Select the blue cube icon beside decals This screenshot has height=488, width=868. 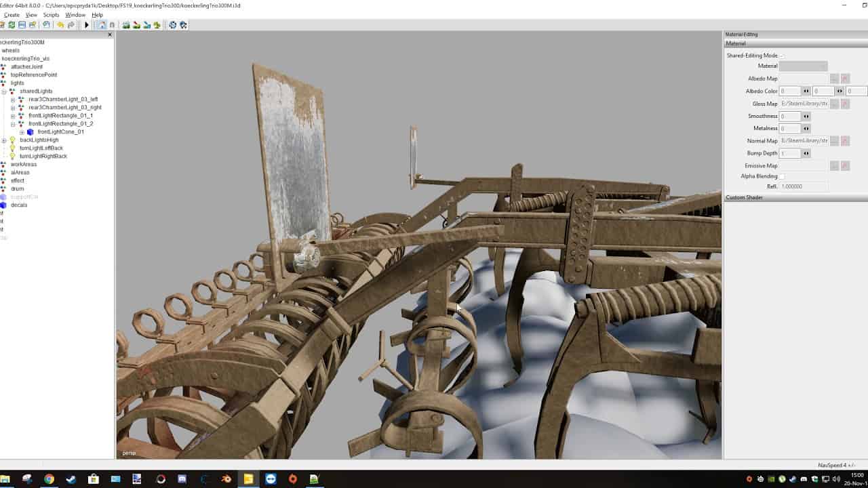coord(3,205)
